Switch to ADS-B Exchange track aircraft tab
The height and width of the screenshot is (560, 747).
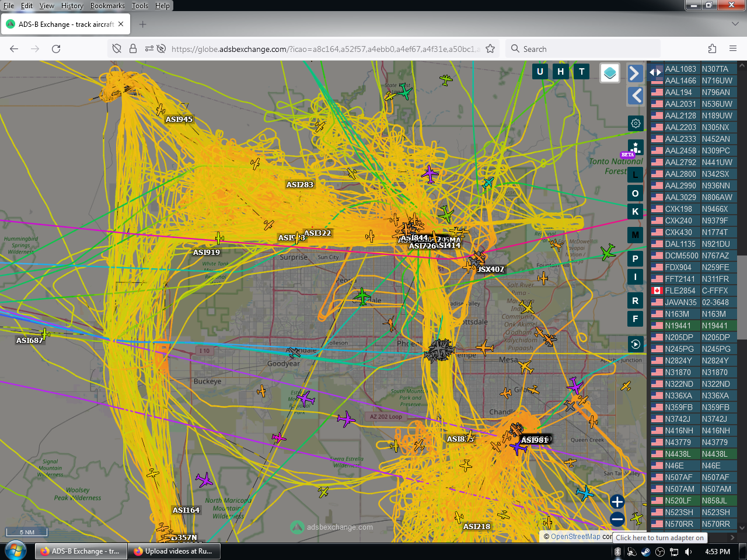pyautogui.click(x=66, y=24)
